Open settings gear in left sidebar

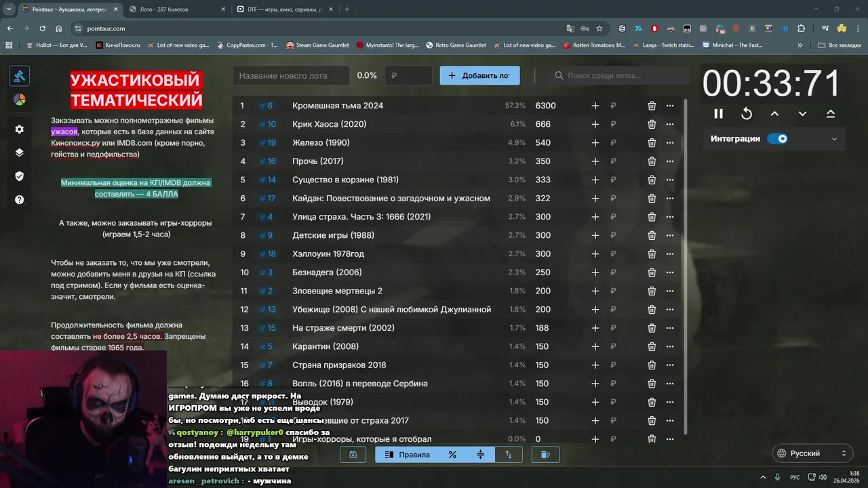tap(19, 129)
